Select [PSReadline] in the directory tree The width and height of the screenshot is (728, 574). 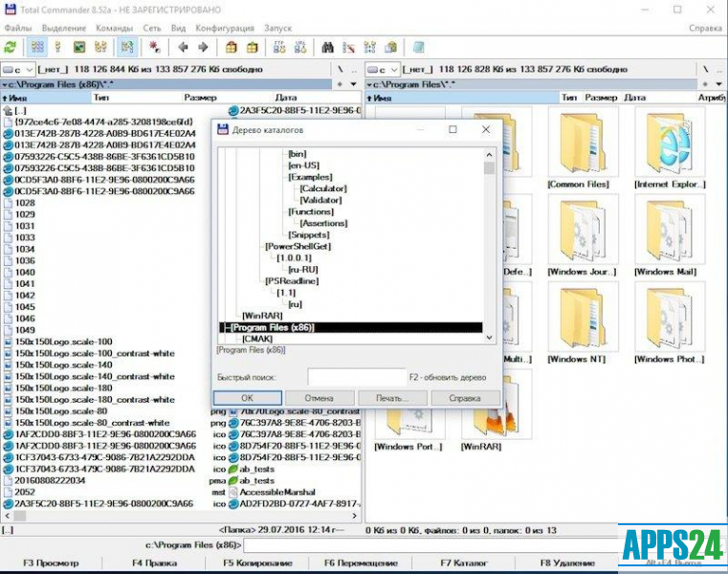click(292, 281)
